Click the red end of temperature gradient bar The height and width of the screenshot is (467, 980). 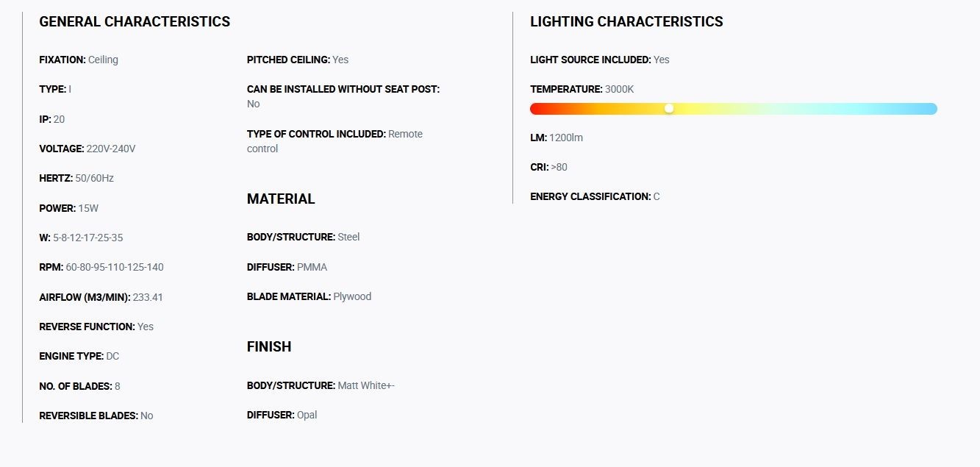coord(537,109)
